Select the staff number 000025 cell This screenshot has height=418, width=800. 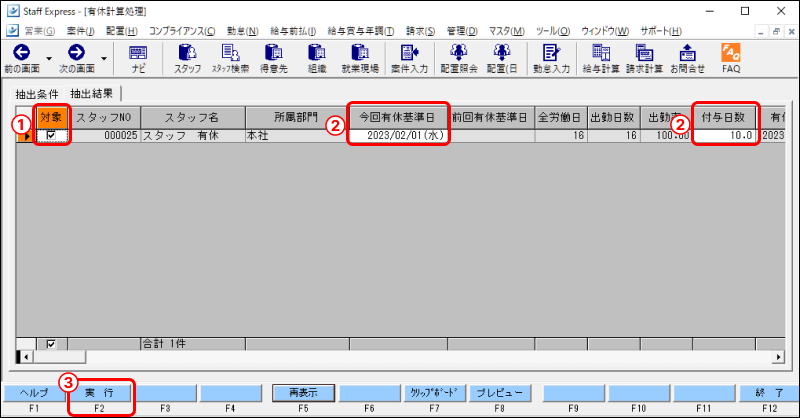(x=104, y=135)
